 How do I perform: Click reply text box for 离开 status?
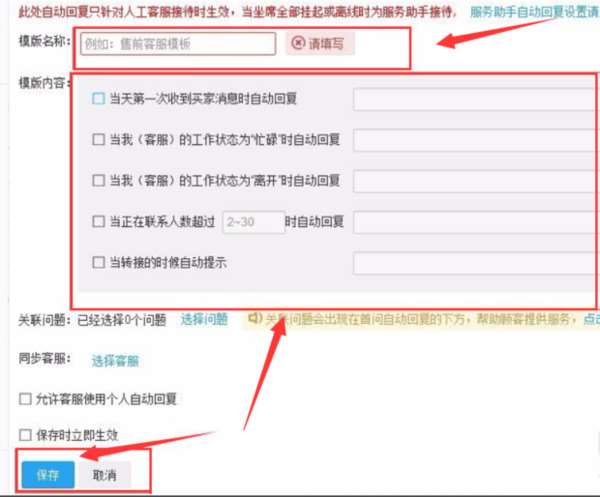474,181
